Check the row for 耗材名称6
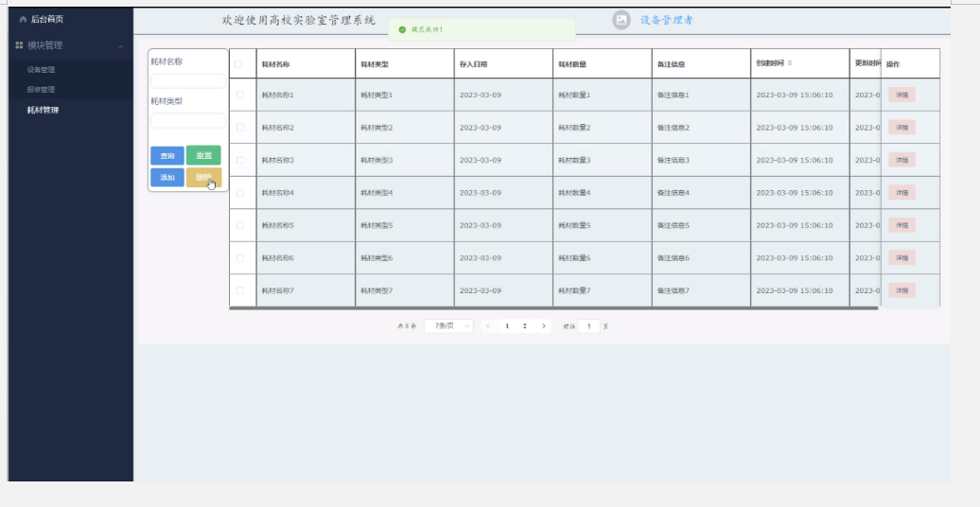The height and width of the screenshot is (507, 980). coord(240,257)
